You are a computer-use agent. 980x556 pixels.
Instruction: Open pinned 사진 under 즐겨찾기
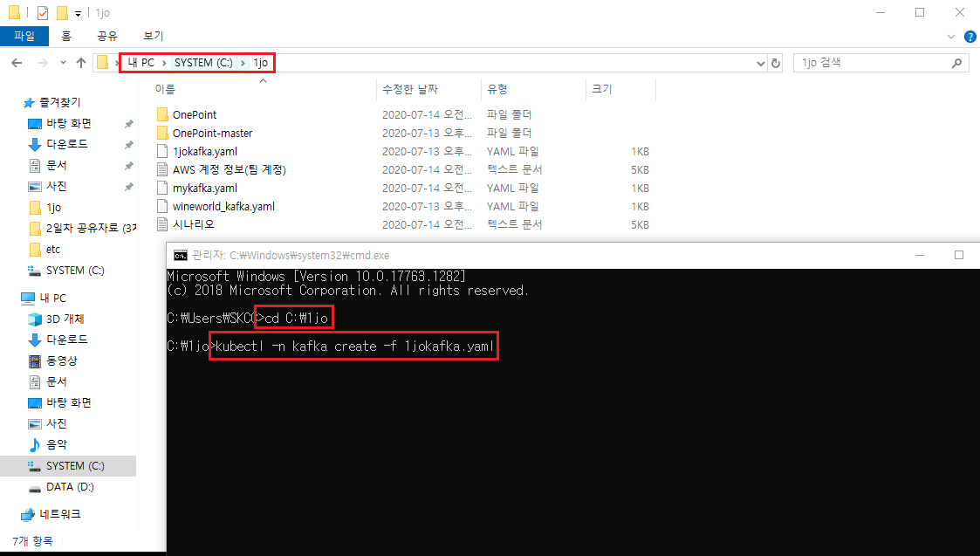(56, 186)
